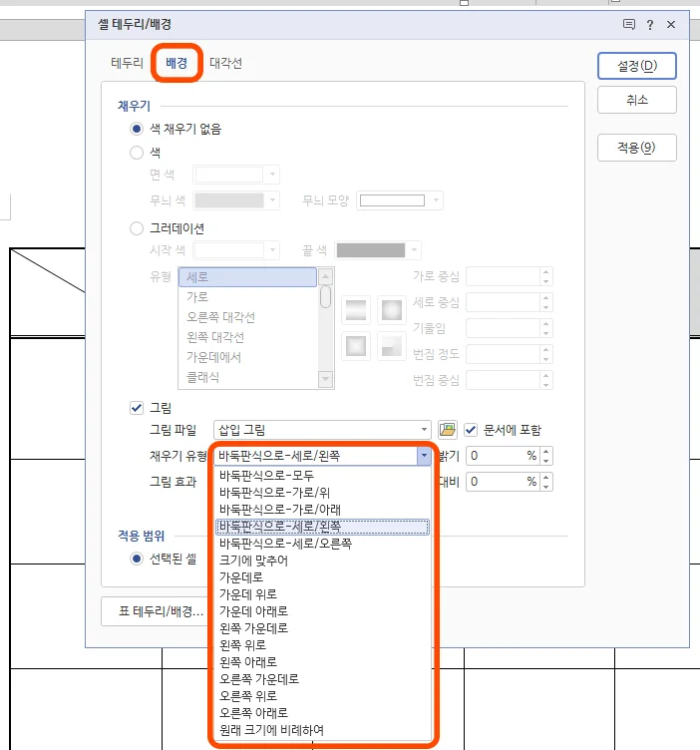This screenshot has width=700, height=750.
Task: Select the square center gradient preset thumbnail
Action: coord(356,346)
